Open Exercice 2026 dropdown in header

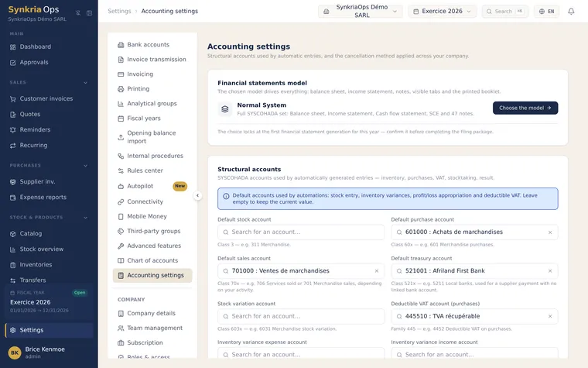442,12
